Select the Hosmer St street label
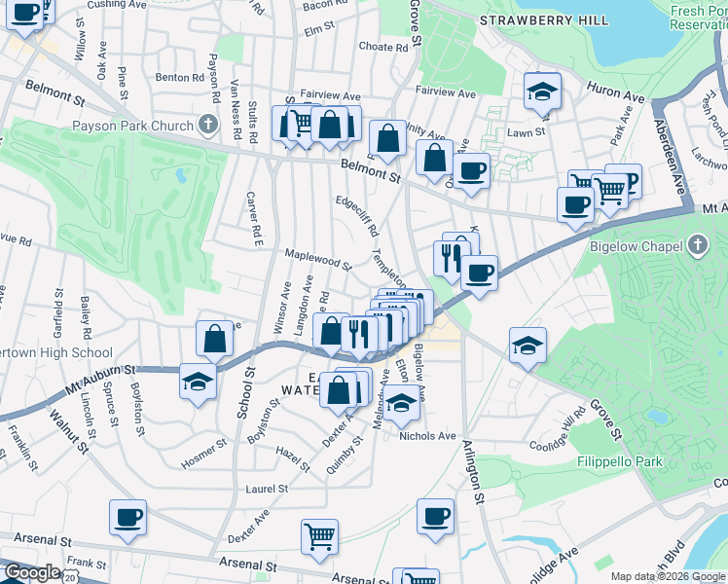This screenshot has height=584, width=728. 203,454
